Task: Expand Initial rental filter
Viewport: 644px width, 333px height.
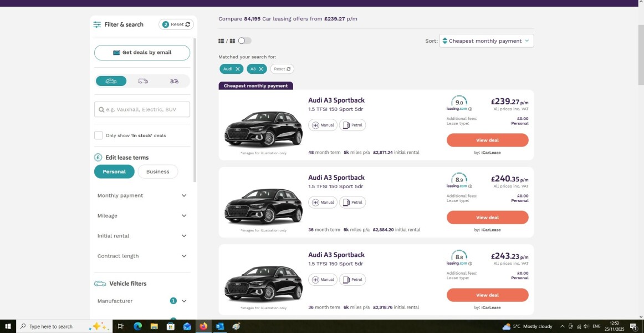Action: [x=142, y=236]
